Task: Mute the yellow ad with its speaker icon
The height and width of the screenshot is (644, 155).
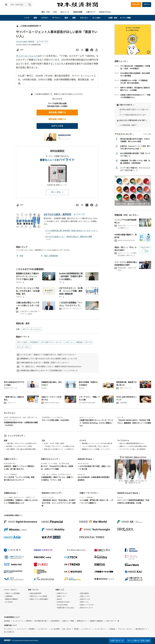Action: click(148, 52)
